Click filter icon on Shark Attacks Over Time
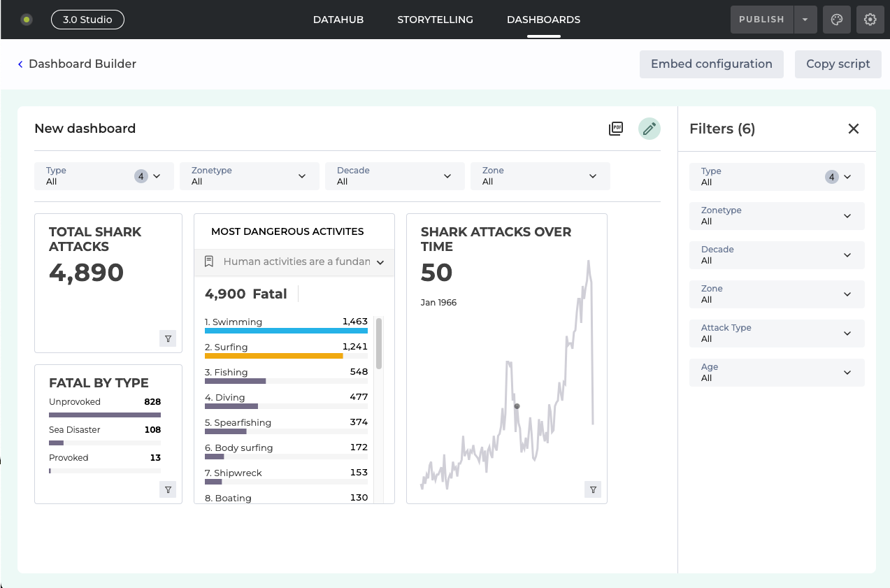 click(593, 489)
